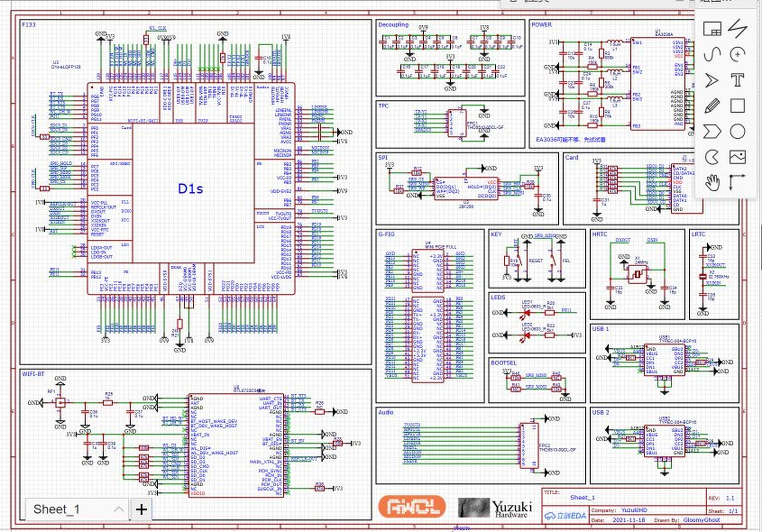
Task: Click the BOOTSEL block title
Action: (504, 363)
